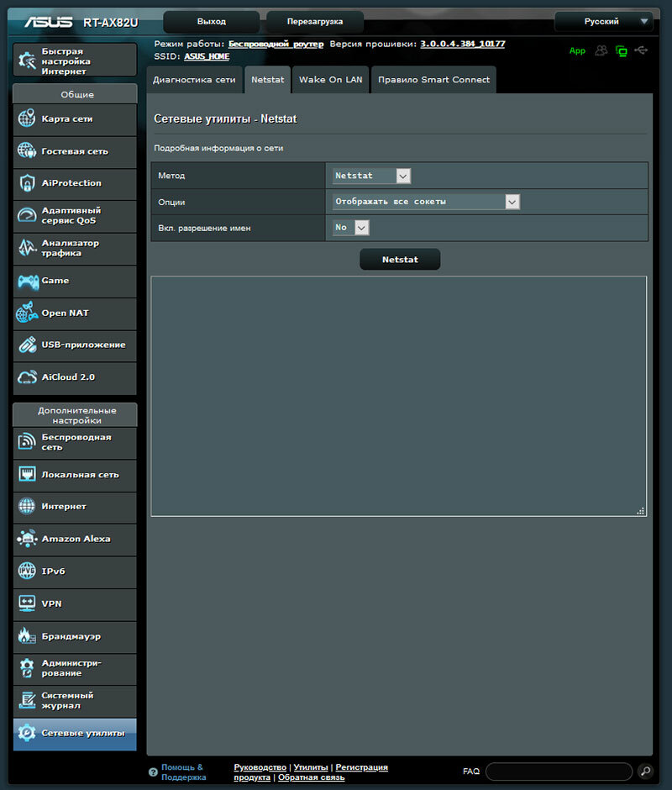The width and height of the screenshot is (672, 790).
Task: Click the Опции row label
Action: [x=171, y=202]
